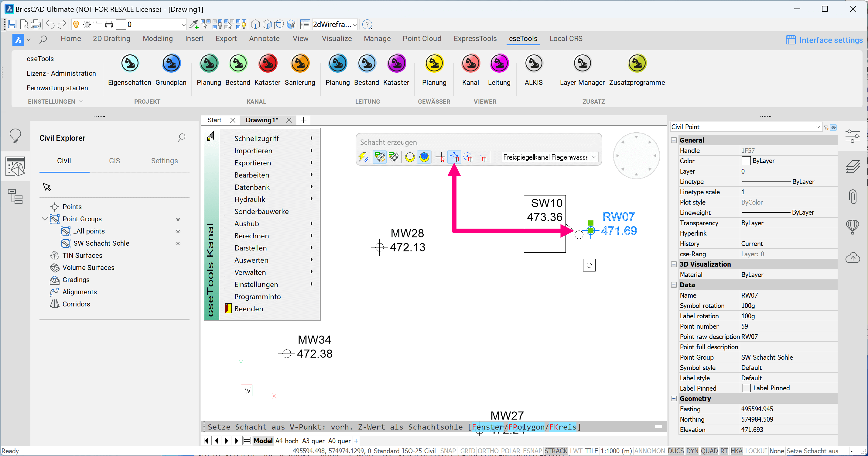Click Fernwartung starten

[x=57, y=88]
